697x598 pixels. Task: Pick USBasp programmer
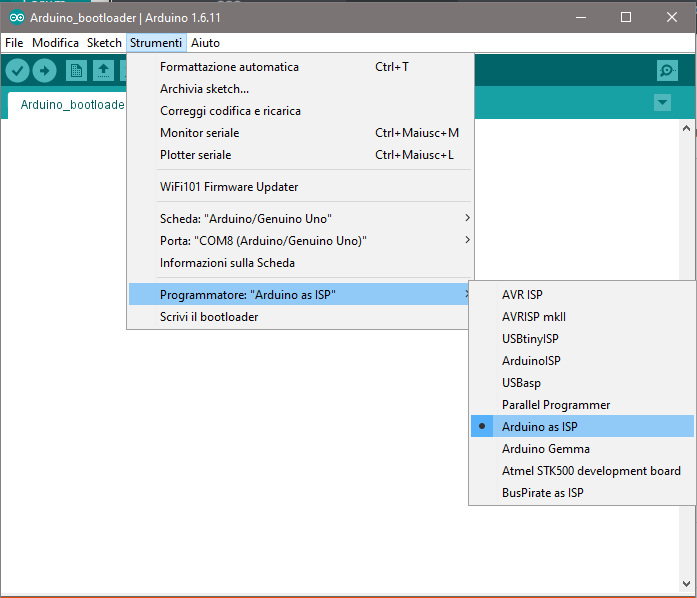[582, 382]
